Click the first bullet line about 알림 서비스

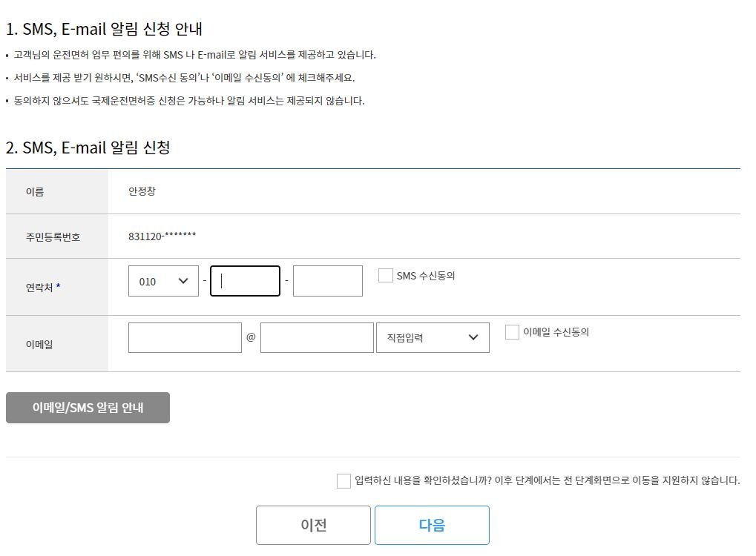point(196,54)
